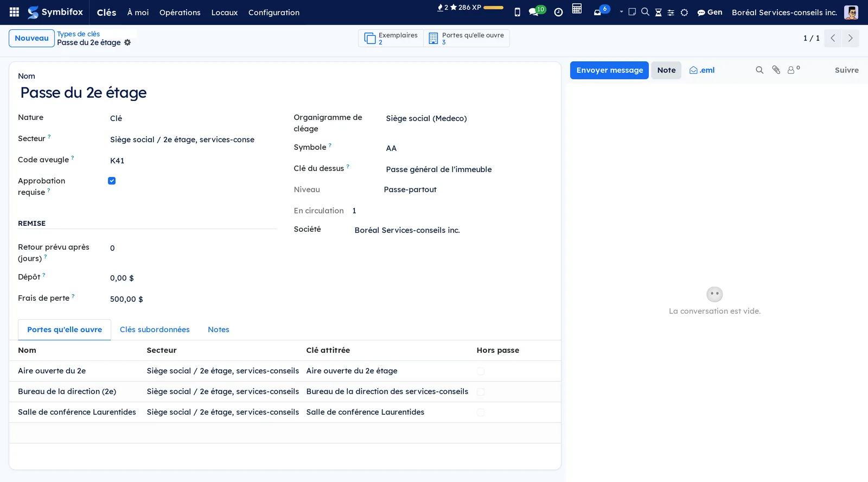Screen dimensions: 868x482
Task: Switch to the Notes tab
Action: (x=219, y=329)
